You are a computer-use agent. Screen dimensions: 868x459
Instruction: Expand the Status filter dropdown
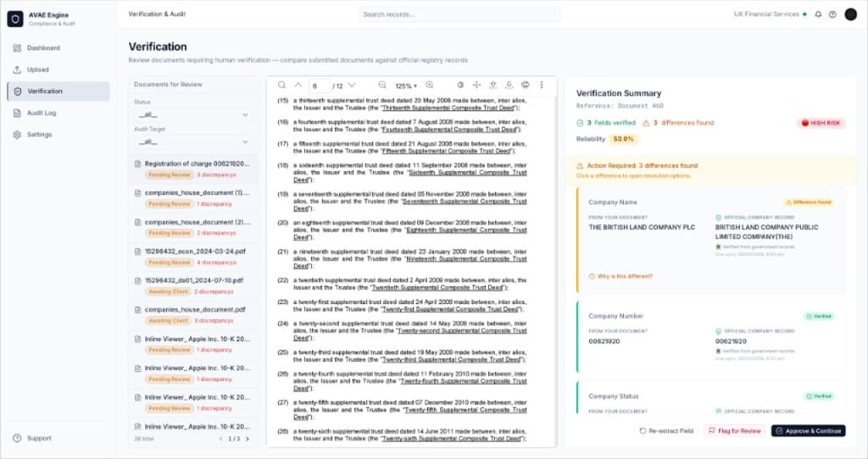coord(192,114)
